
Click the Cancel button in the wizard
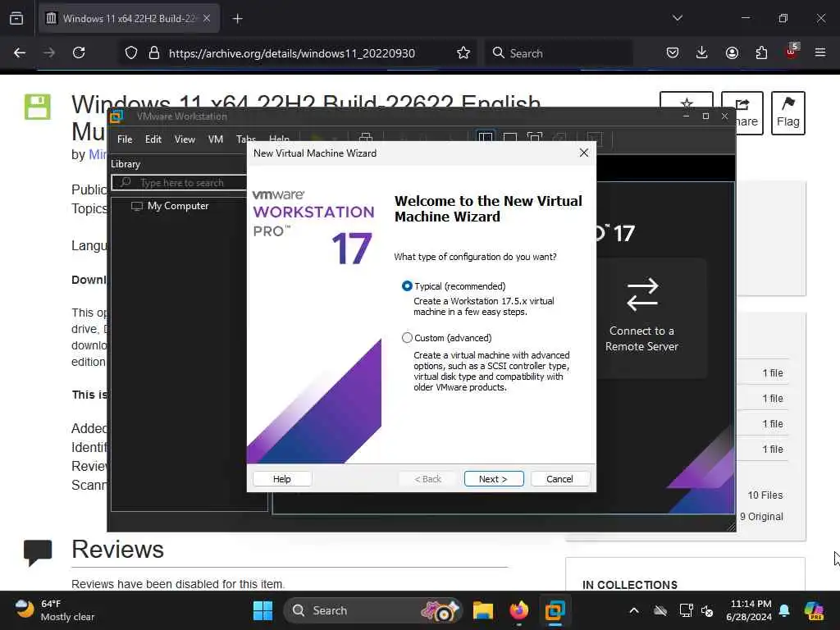[x=559, y=479]
